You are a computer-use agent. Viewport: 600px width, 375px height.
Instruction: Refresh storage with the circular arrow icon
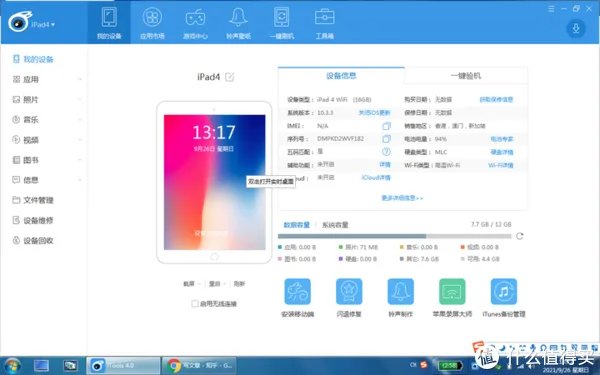coord(519,236)
